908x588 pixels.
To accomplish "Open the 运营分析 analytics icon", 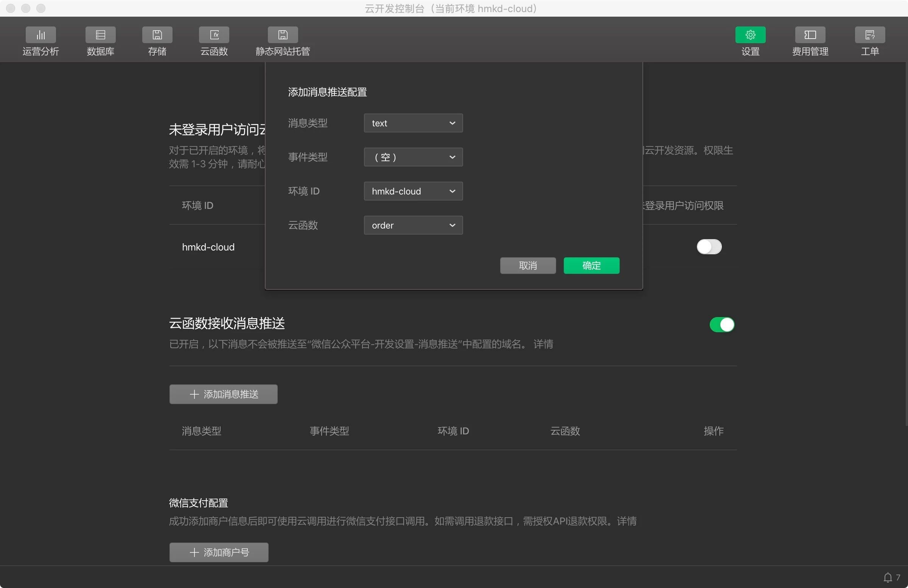I will click(40, 35).
